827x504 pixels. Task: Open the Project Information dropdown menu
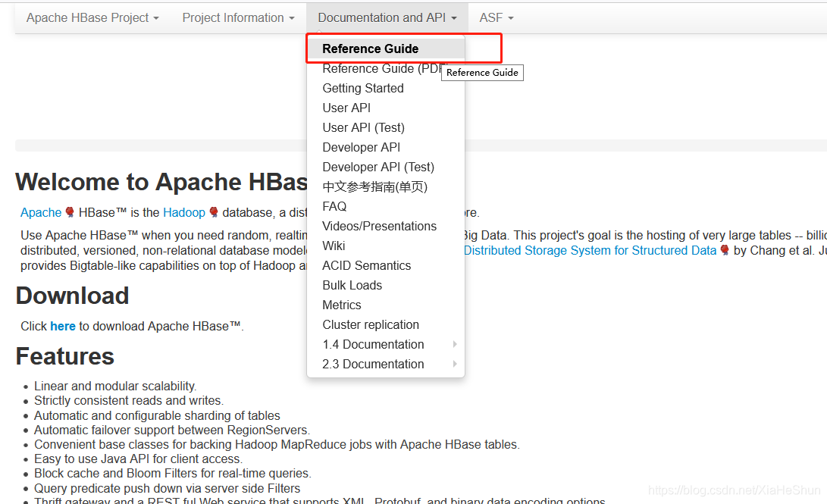pyautogui.click(x=238, y=18)
